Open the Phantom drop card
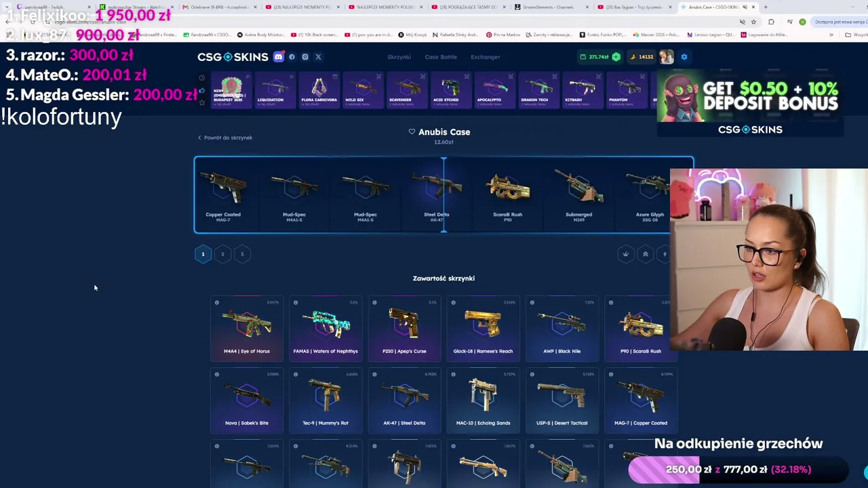868x488 pixels. pos(627,89)
